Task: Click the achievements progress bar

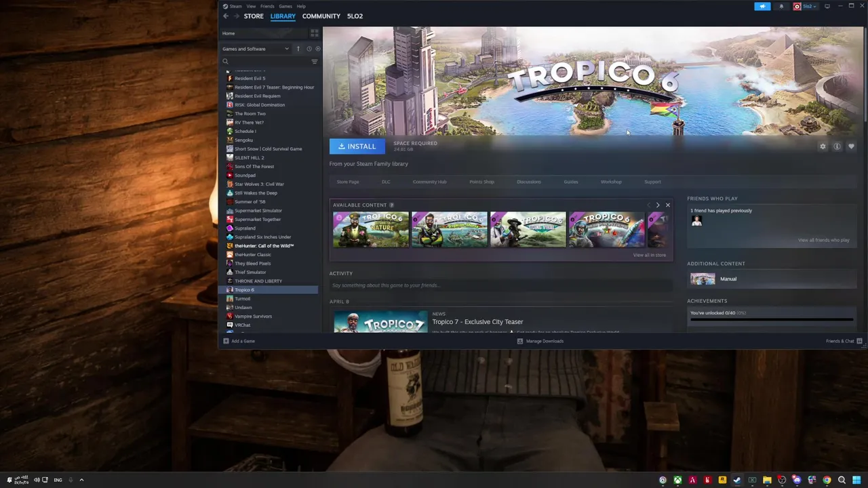Action: pos(771,319)
